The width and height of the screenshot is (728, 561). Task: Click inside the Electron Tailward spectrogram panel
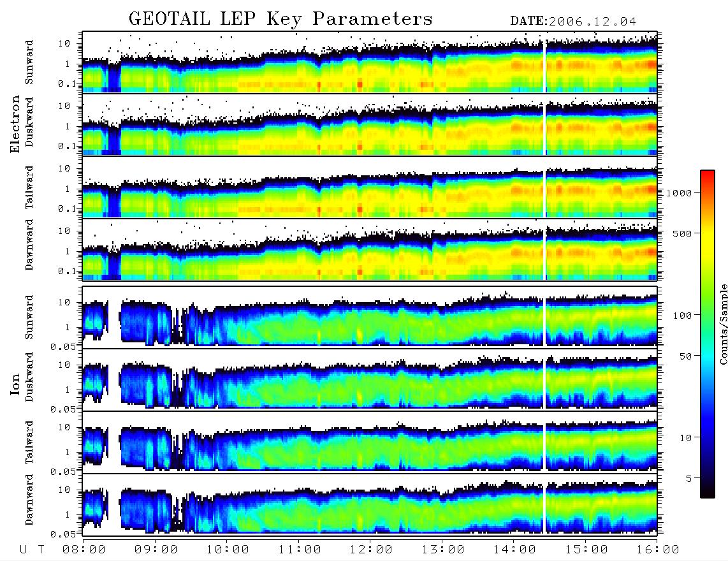[x=370, y=187]
